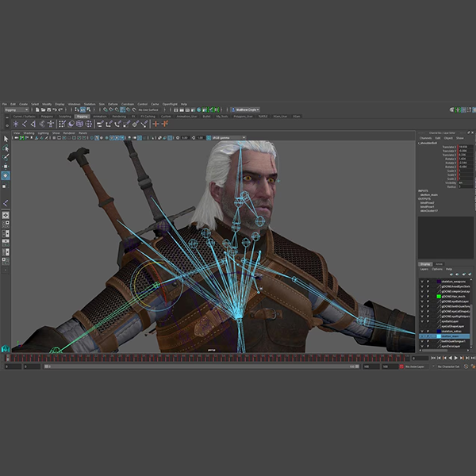Click the open scene folder icon
The image size is (476, 476).
pos(43,109)
